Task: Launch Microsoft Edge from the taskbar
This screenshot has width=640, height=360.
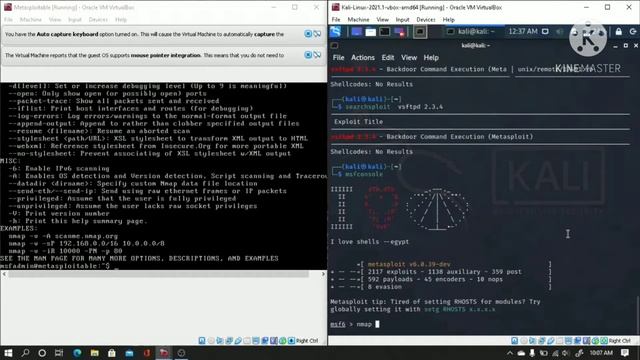Action: [x=77, y=353]
